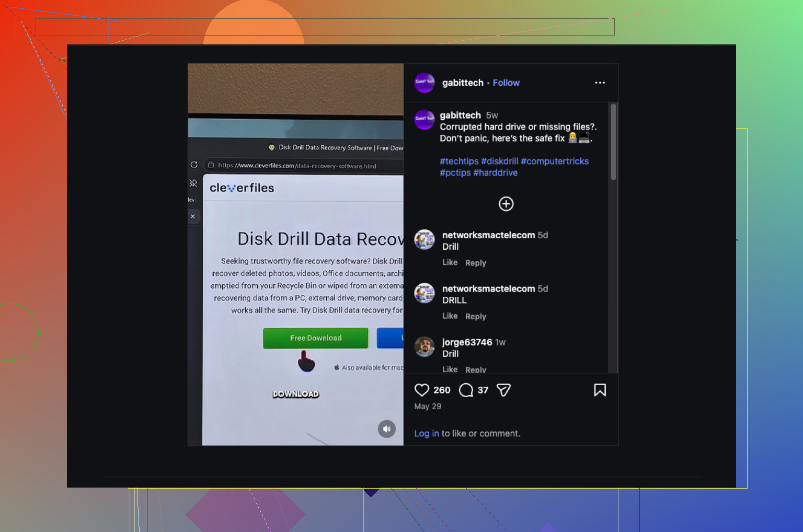
Task: Save the post with the bookmark icon
Action: [600, 390]
